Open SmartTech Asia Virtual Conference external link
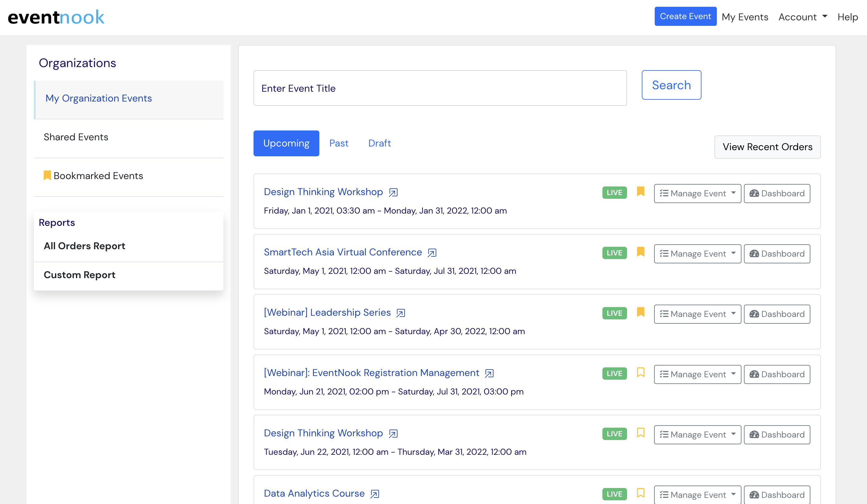This screenshot has width=867, height=504. point(432,253)
